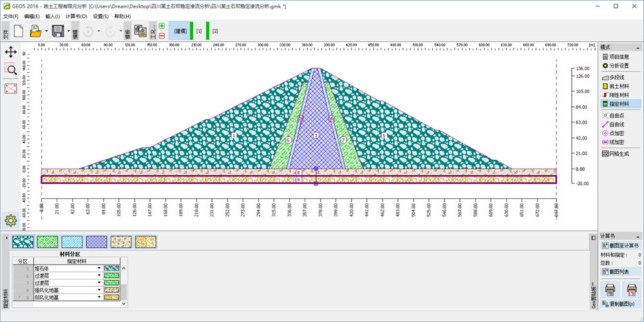Click the printer icon with red mark
The width and height of the screenshot is (644, 322).
631,290
